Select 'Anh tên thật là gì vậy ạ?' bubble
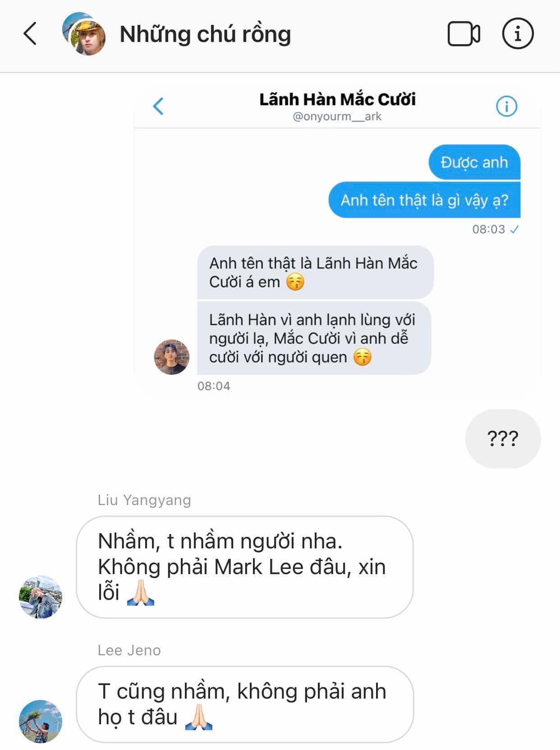 click(x=424, y=200)
